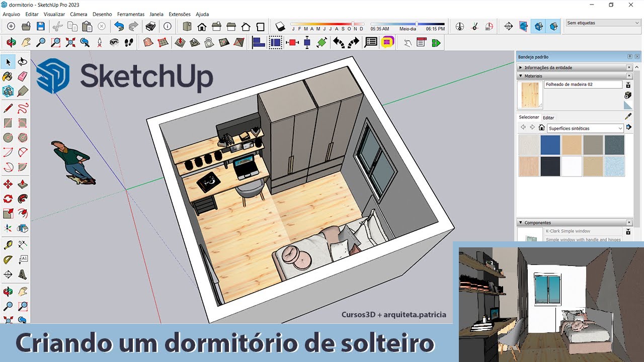Click the material home library button
This screenshot has width=644, height=362.
point(542,128)
